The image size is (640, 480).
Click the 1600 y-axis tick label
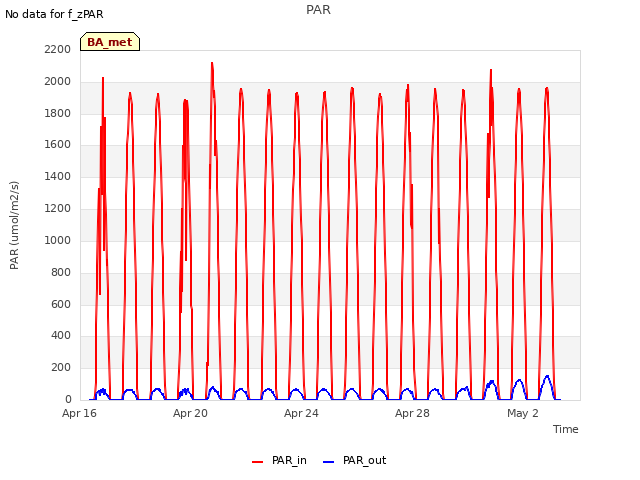(58, 144)
